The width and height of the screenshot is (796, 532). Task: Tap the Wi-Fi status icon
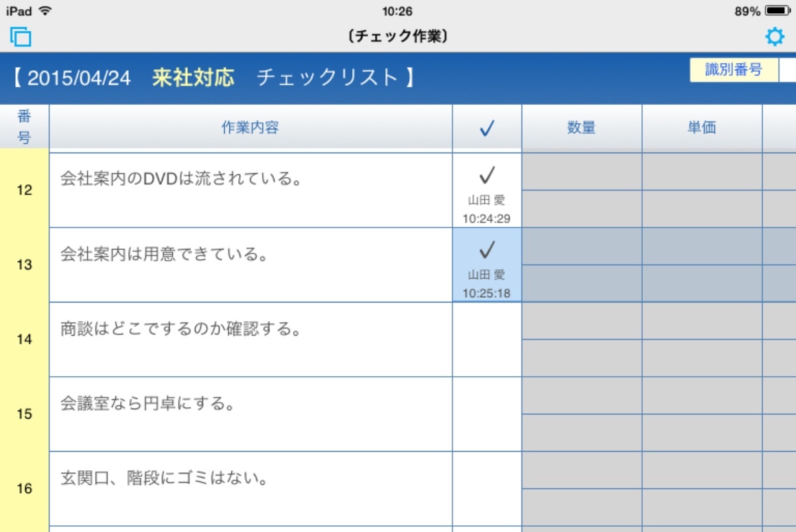click(46, 11)
